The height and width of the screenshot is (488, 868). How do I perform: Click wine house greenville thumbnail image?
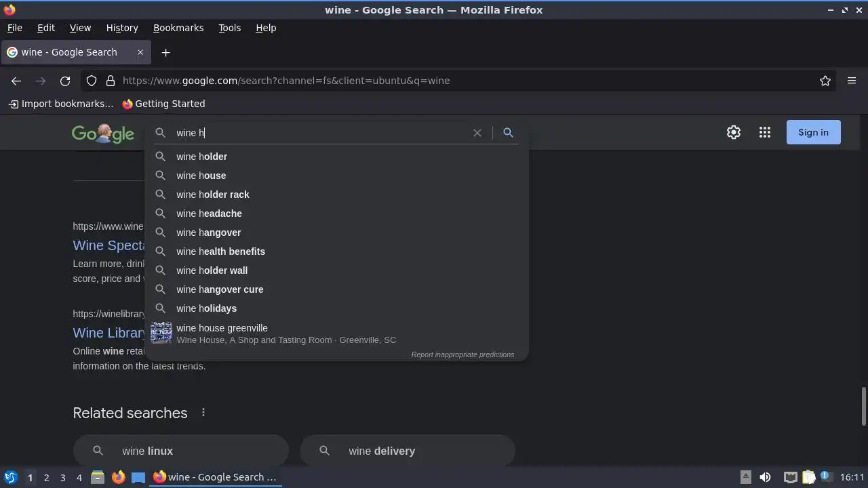pyautogui.click(x=161, y=333)
